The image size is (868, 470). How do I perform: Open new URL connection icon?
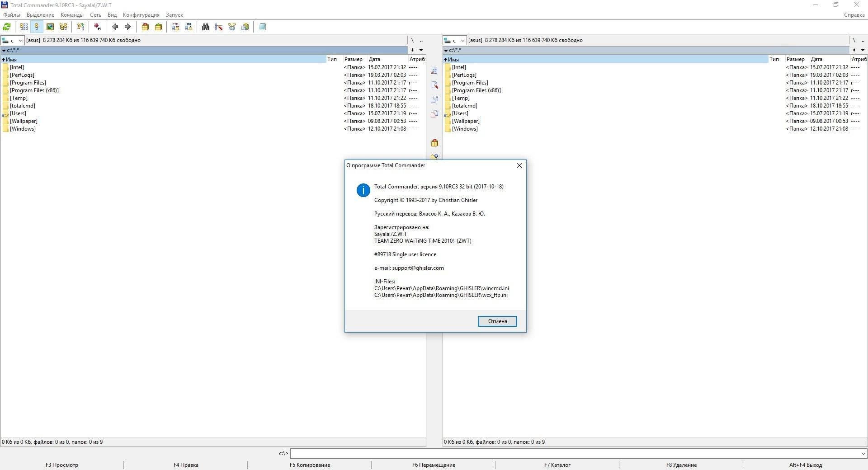(x=189, y=27)
